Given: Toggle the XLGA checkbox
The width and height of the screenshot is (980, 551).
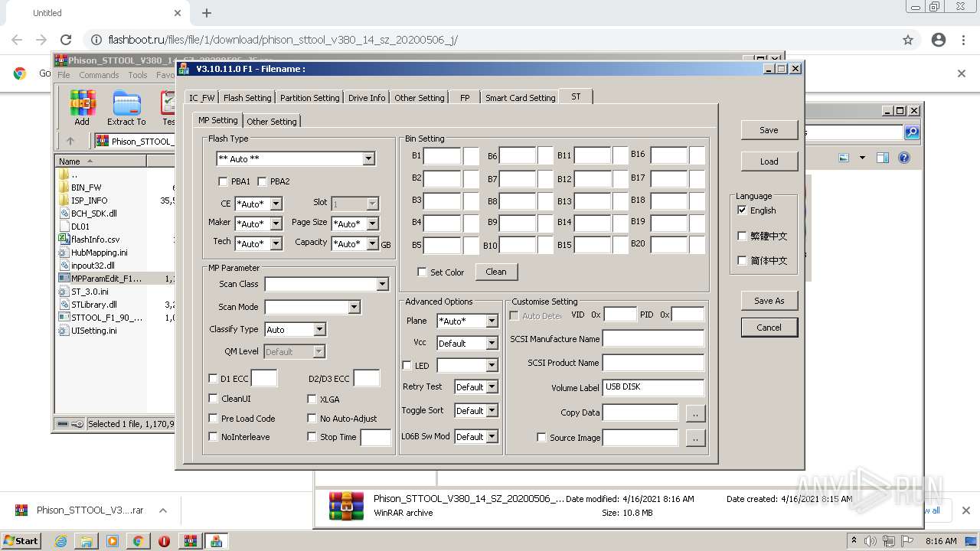Looking at the screenshot, I should coord(312,399).
